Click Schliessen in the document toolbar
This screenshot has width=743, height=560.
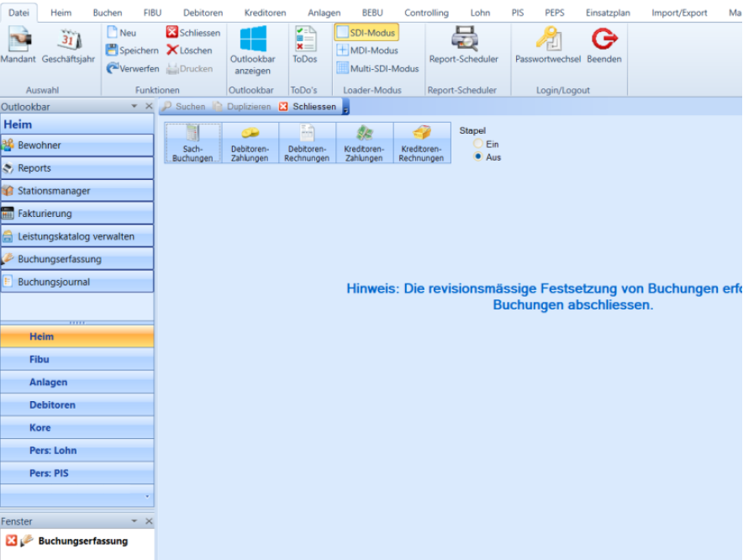(x=308, y=107)
